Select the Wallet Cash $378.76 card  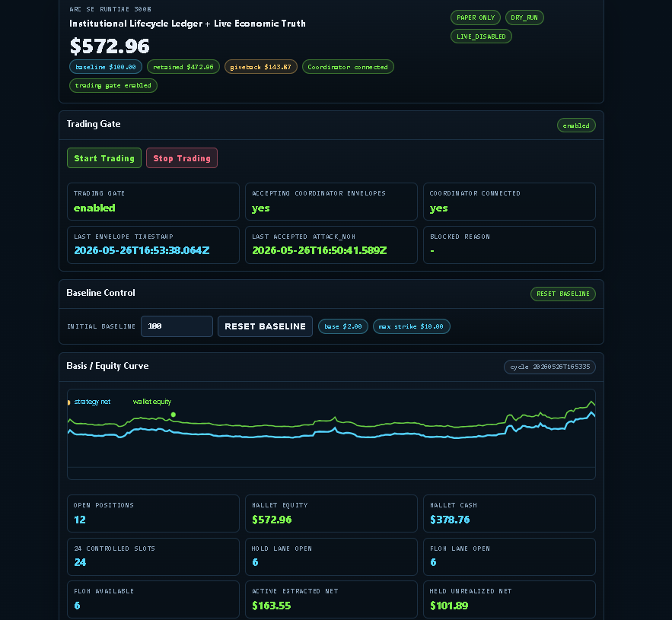[509, 513]
